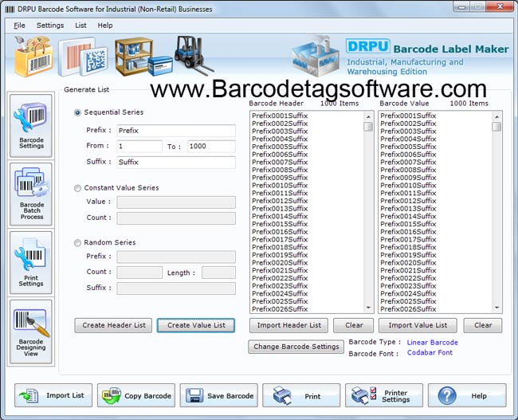The image size is (518, 420).
Task: Click Barcode Value list scroll up arrow
Action: tap(496, 116)
